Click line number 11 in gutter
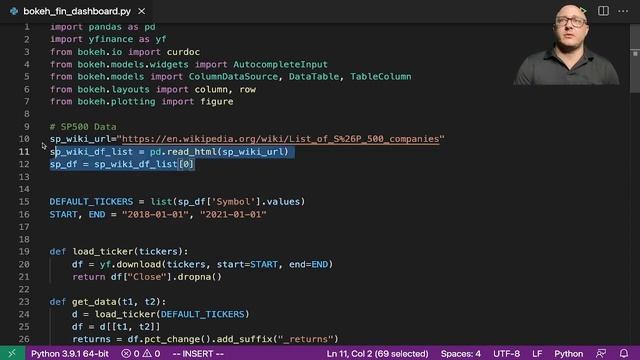The image size is (640, 360). pos(24,152)
